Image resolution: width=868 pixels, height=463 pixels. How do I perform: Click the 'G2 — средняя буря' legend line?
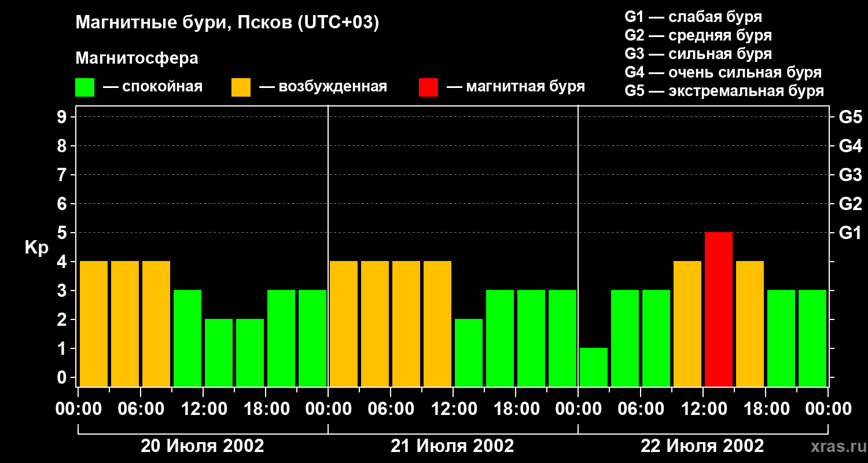[698, 35]
